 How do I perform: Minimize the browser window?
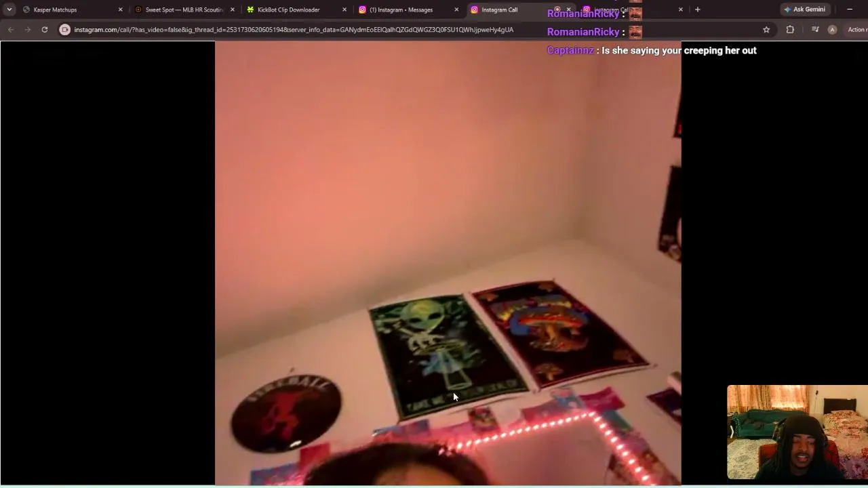click(850, 9)
